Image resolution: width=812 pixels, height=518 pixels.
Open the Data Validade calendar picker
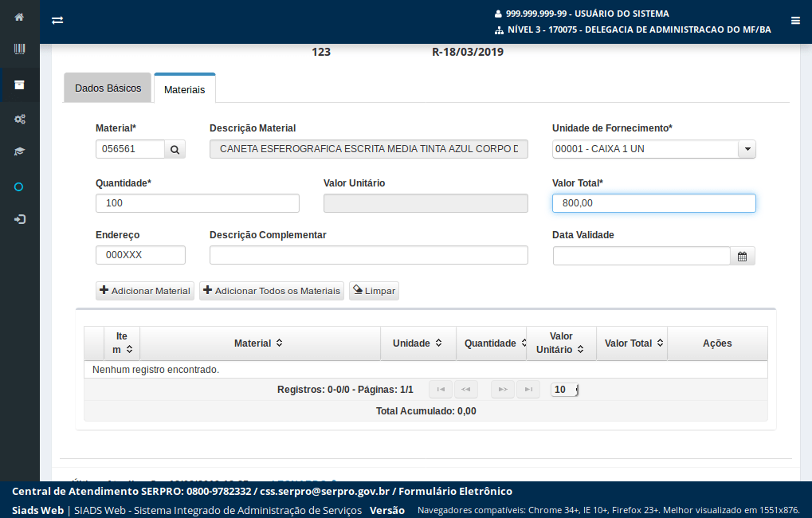(742, 256)
